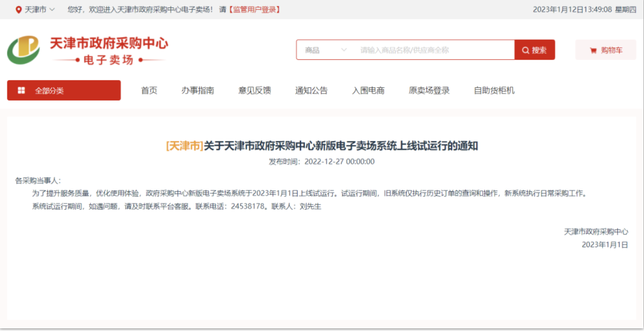Click the magnifier icon in search button
The width and height of the screenshot is (644, 331).
pyautogui.click(x=525, y=50)
